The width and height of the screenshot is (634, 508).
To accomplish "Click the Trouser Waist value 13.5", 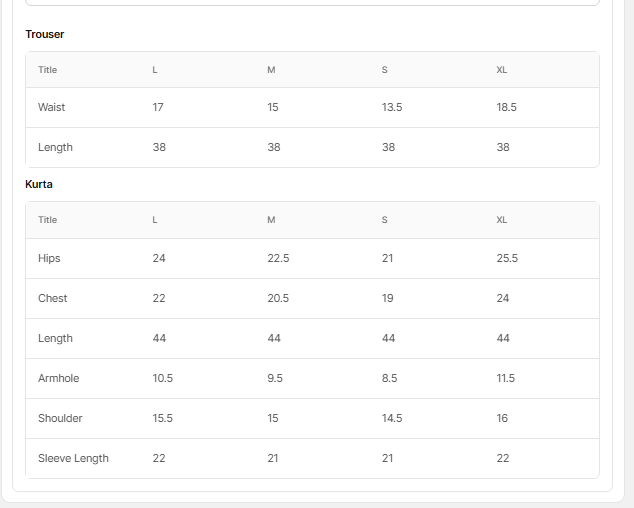I will 392,107.
